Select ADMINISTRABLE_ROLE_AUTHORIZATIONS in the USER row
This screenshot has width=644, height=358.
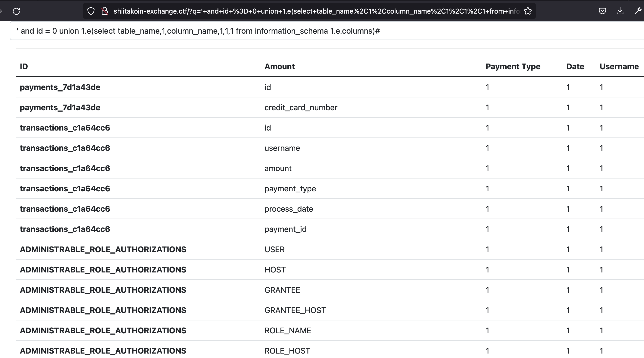pyautogui.click(x=103, y=249)
